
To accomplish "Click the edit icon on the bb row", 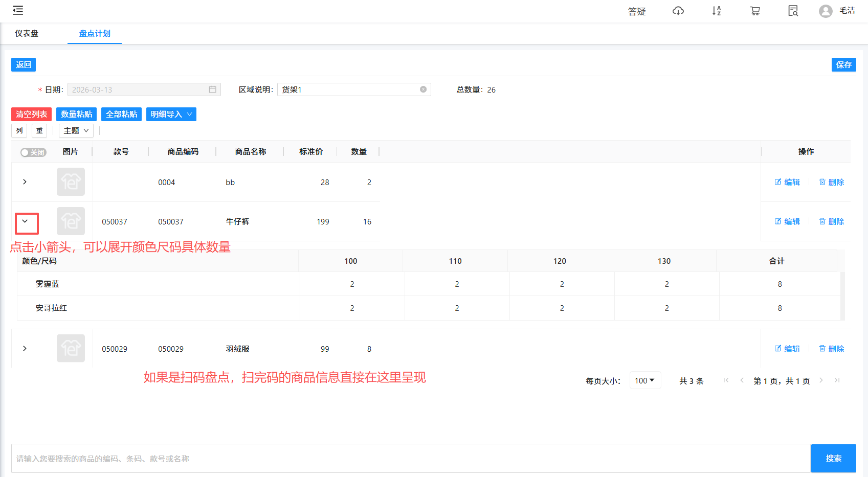I will [x=787, y=181].
